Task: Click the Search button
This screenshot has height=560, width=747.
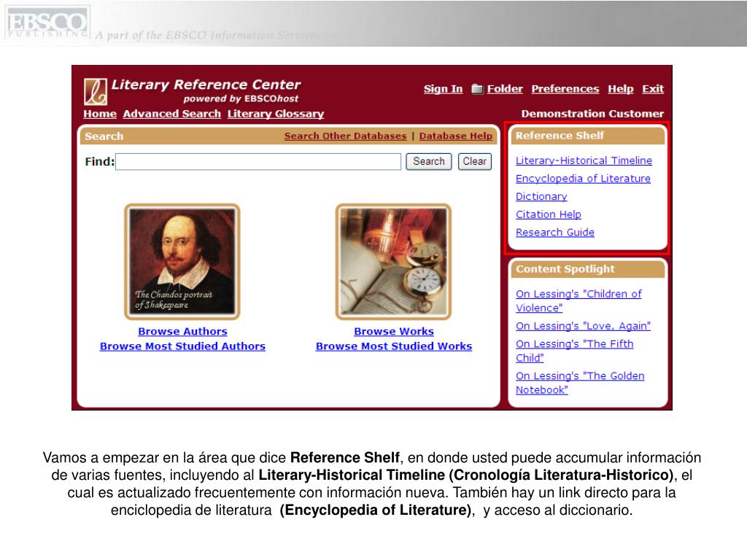Action: coord(429,161)
